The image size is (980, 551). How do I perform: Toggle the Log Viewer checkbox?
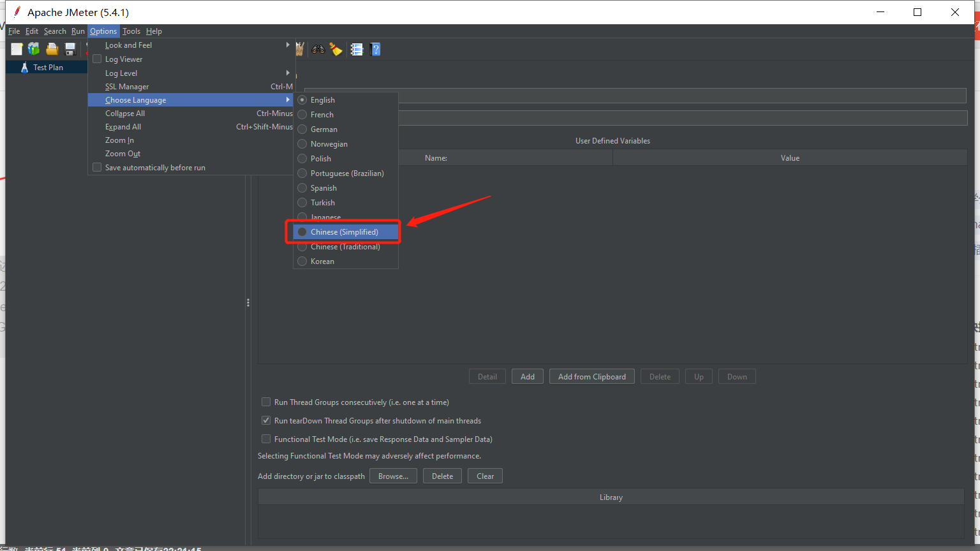97,59
